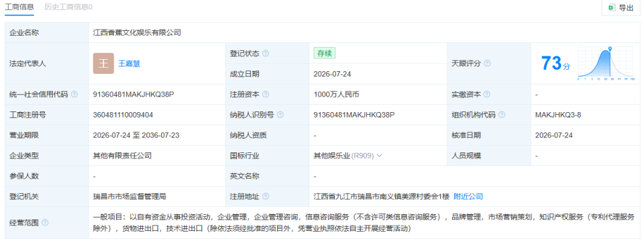Viewport: 644px width, 243px height.
Task: Click the 工商注册号 label cell
Action: pyautogui.click(x=47, y=115)
